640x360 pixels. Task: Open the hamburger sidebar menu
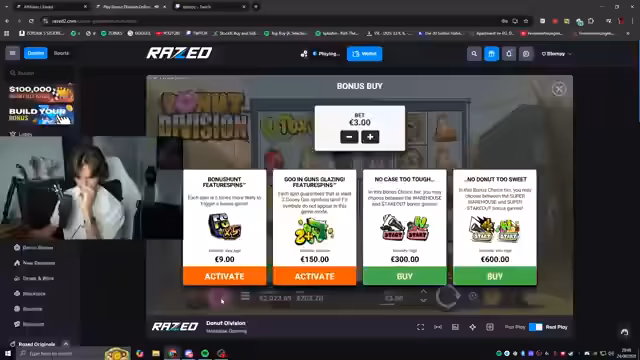click(x=13, y=53)
